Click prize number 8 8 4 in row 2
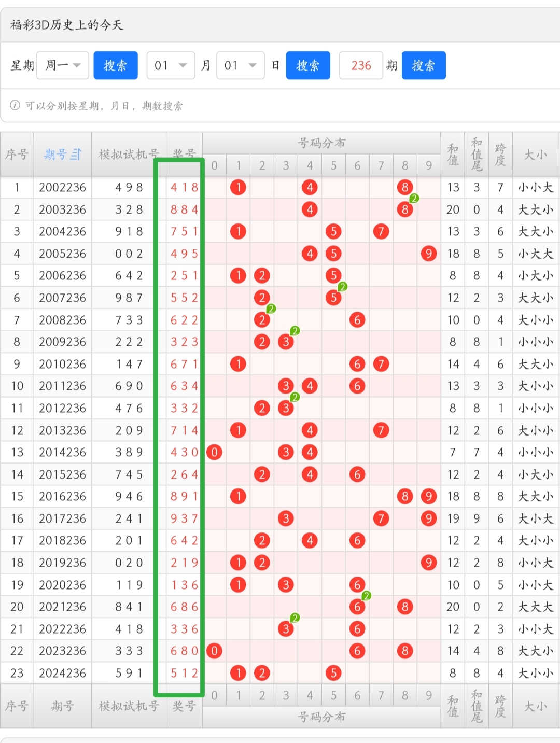This screenshot has height=743, width=560. coord(184,209)
